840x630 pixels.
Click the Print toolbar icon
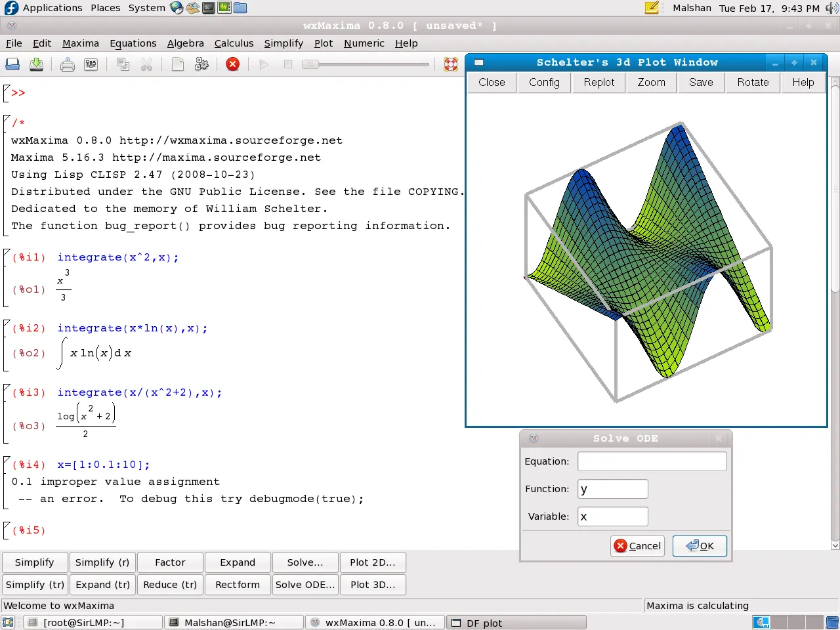pyautogui.click(x=68, y=64)
